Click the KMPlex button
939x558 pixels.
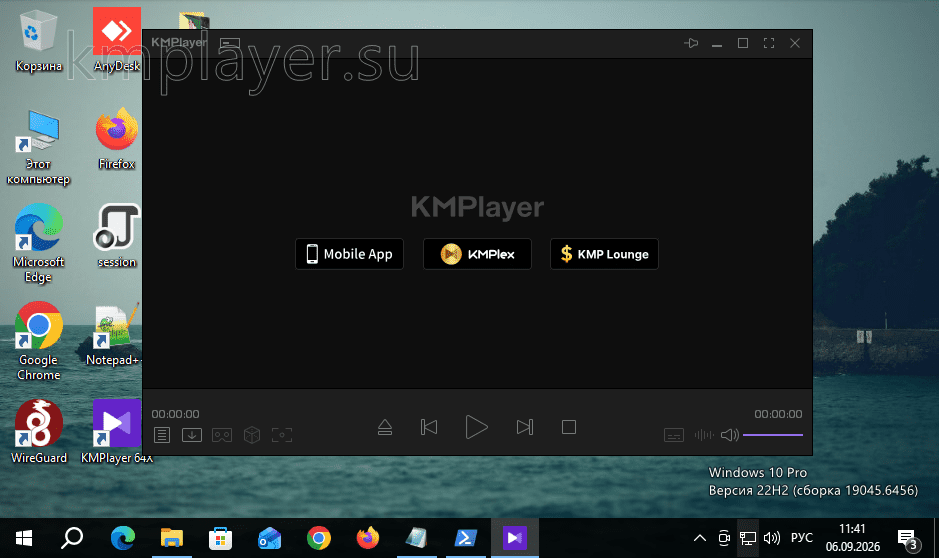click(x=477, y=254)
